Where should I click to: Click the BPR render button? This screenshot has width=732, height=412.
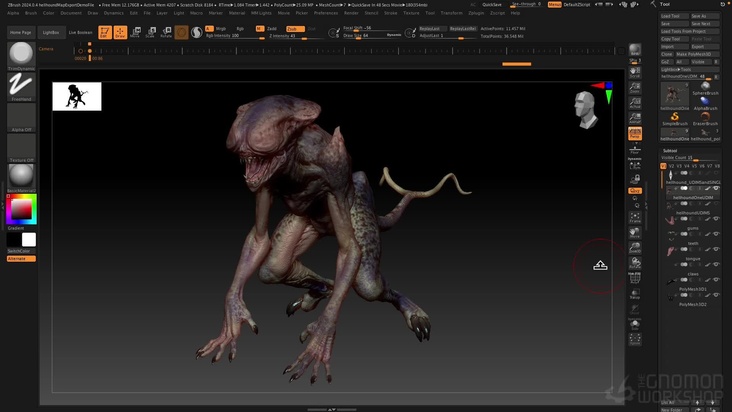coord(635,50)
